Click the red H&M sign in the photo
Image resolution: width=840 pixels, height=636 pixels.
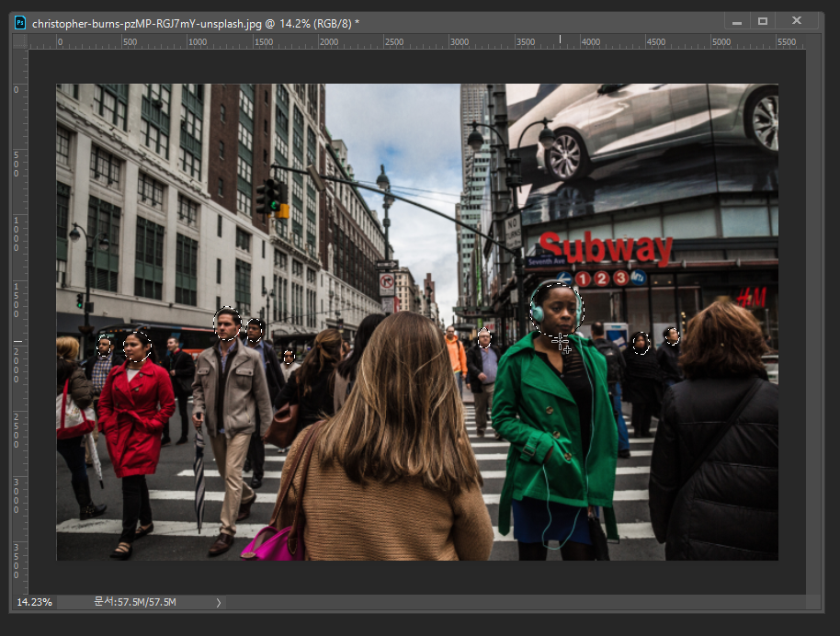[x=751, y=298]
